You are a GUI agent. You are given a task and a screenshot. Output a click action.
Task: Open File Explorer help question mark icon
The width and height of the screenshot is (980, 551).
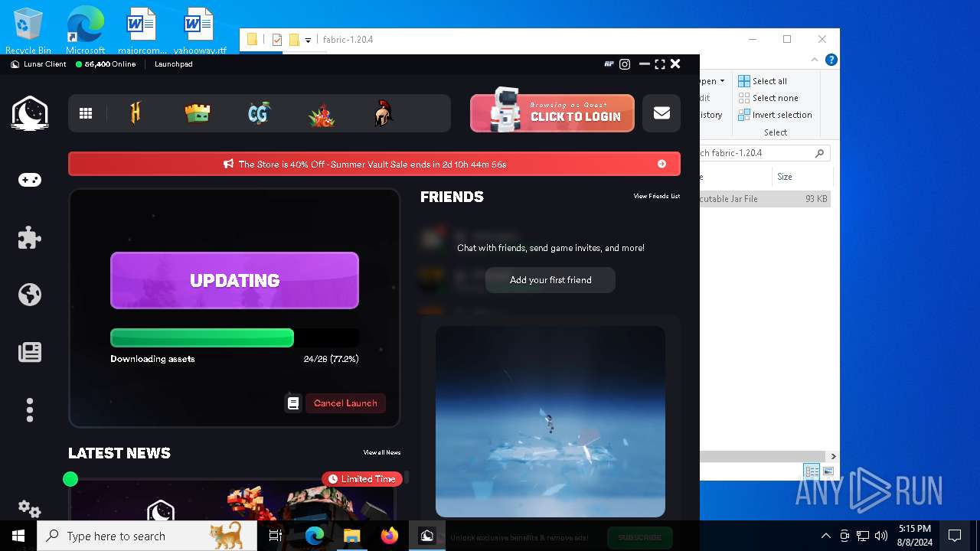pos(831,60)
